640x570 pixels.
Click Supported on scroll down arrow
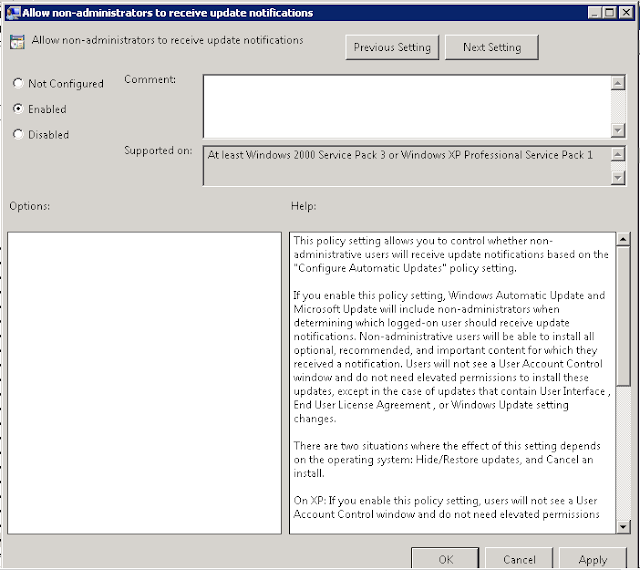click(618, 177)
